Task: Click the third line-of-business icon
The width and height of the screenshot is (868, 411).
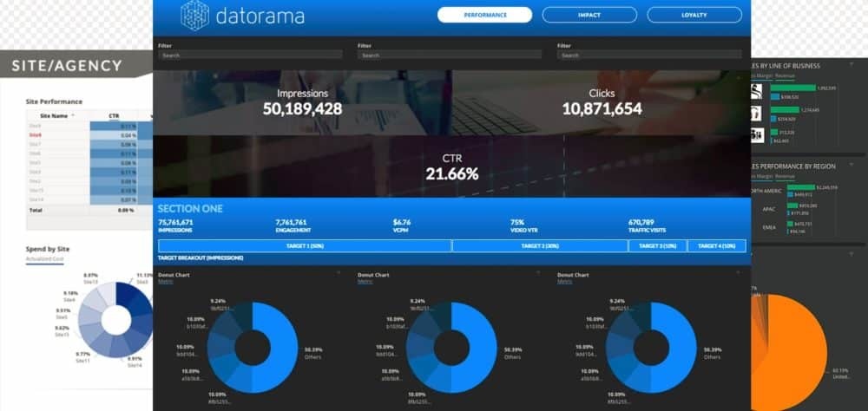Action: coord(756,134)
